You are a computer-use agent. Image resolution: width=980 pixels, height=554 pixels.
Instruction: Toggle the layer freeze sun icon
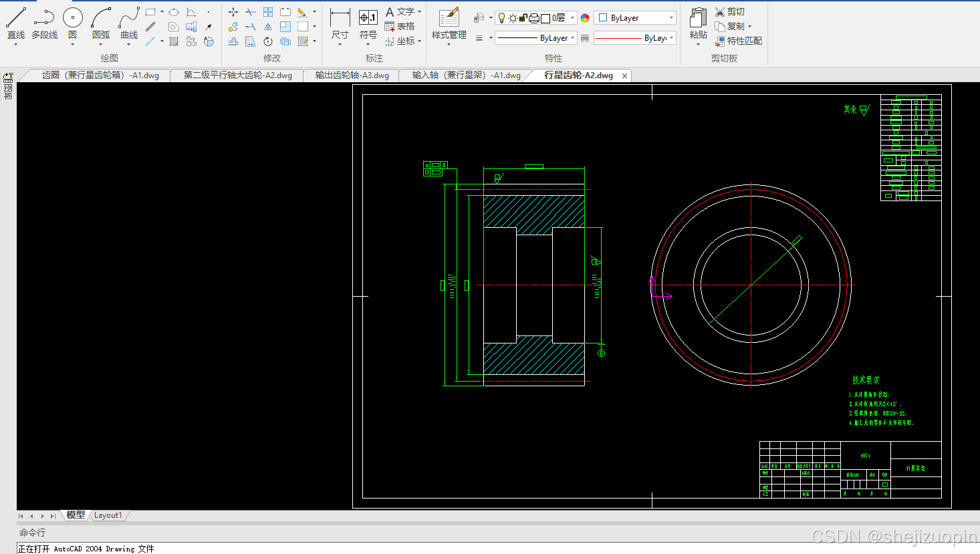pos(512,18)
